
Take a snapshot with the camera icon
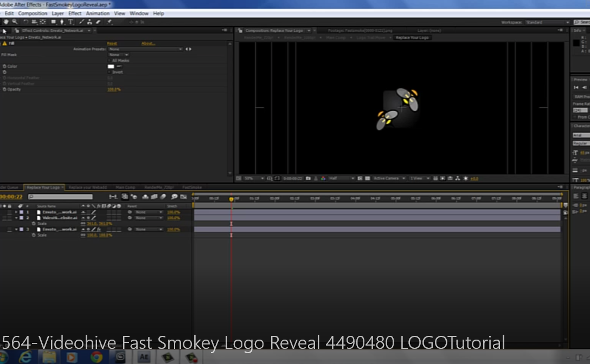[308, 179]
